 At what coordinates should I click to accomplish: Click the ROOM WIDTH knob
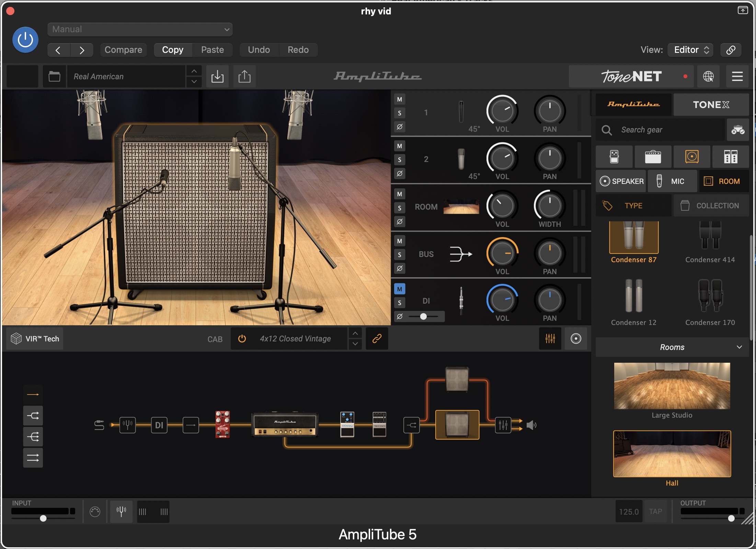click(x=550, y=206)
